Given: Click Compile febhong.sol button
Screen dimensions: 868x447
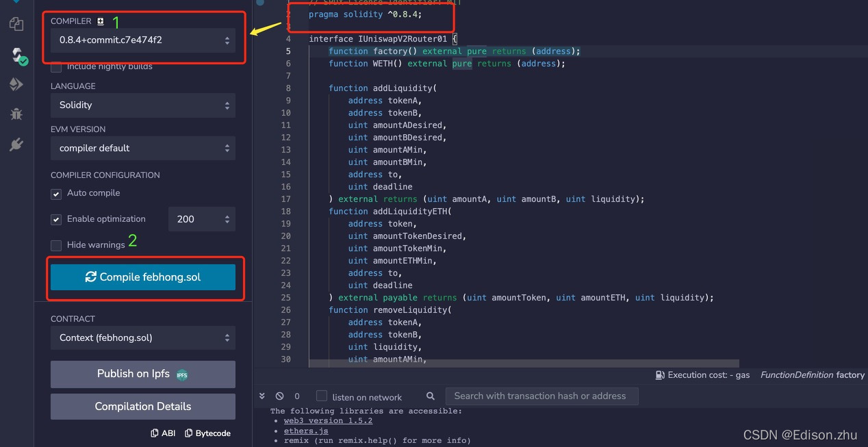Looking at the screenshot, I should [143, 277].
